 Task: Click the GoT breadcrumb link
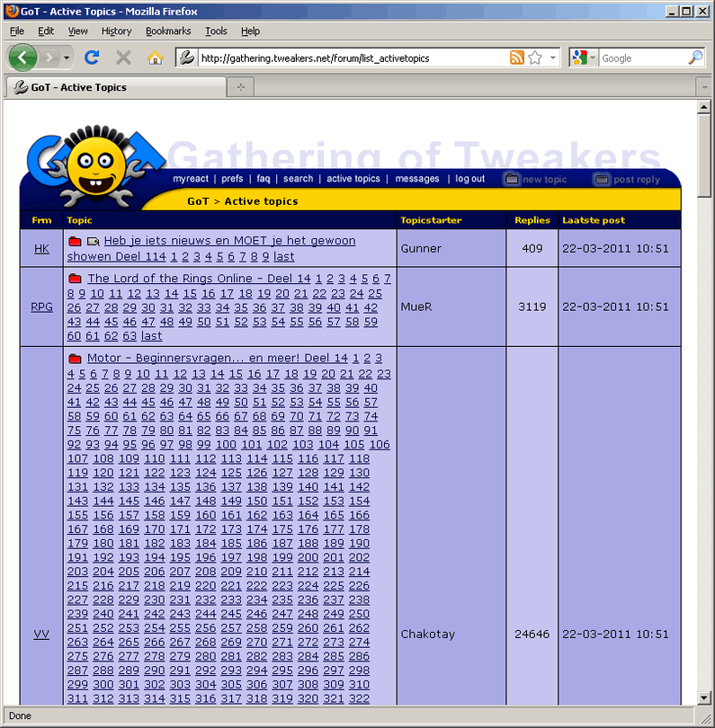[x=198, y=201]
